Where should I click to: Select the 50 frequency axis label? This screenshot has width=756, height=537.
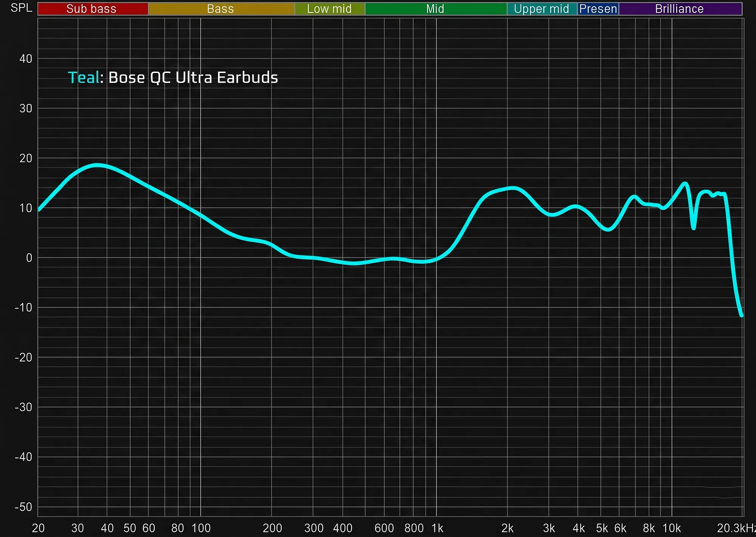click(130, 528)
